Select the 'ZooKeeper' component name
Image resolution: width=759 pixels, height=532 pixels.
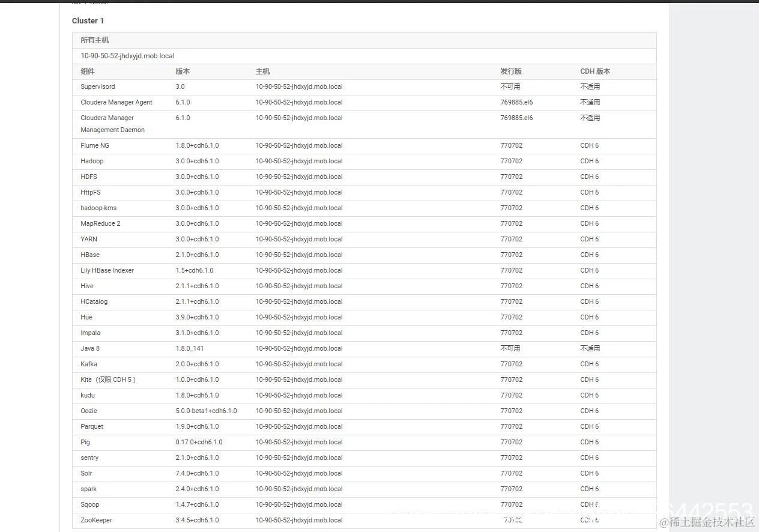coord(96,521)
